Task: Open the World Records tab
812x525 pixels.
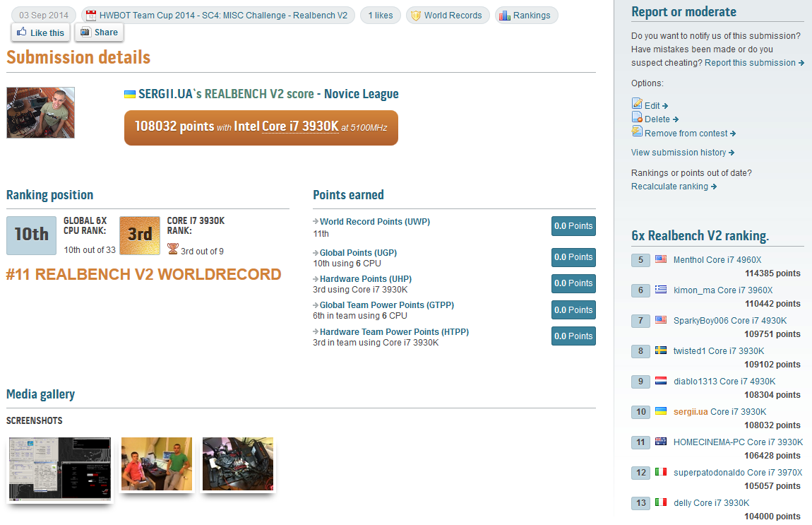Action: (x=448, y=16)
